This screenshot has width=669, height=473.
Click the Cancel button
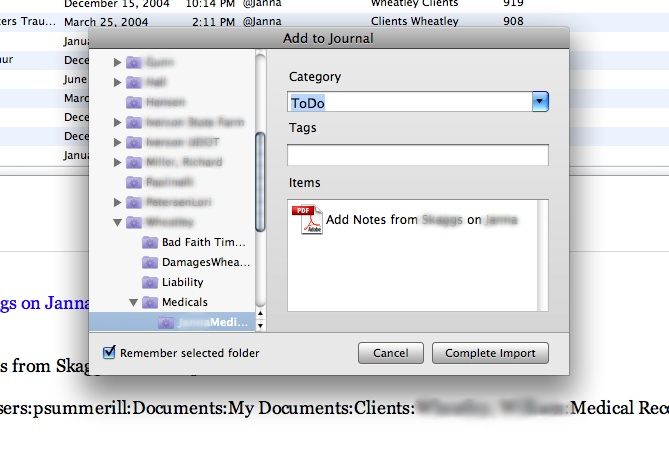click(391, 353)
